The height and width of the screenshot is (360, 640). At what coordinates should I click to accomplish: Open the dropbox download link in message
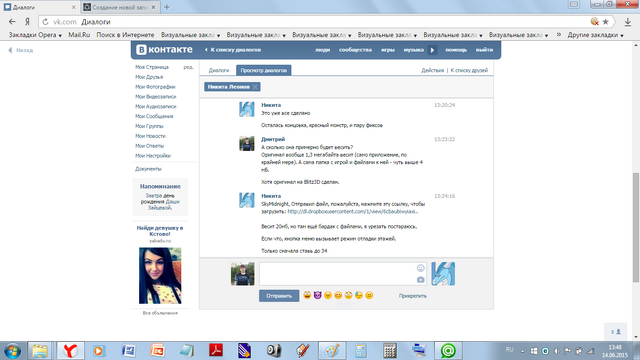coord(353,211)
